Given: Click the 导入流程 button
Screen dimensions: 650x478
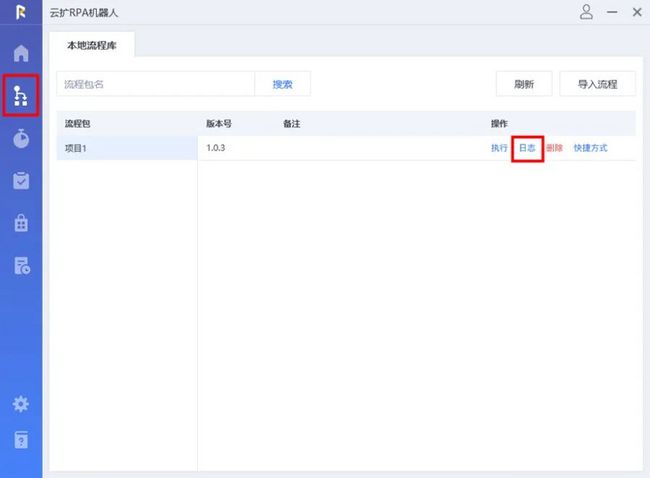Looking at the screenshot, I should point(597,84).
